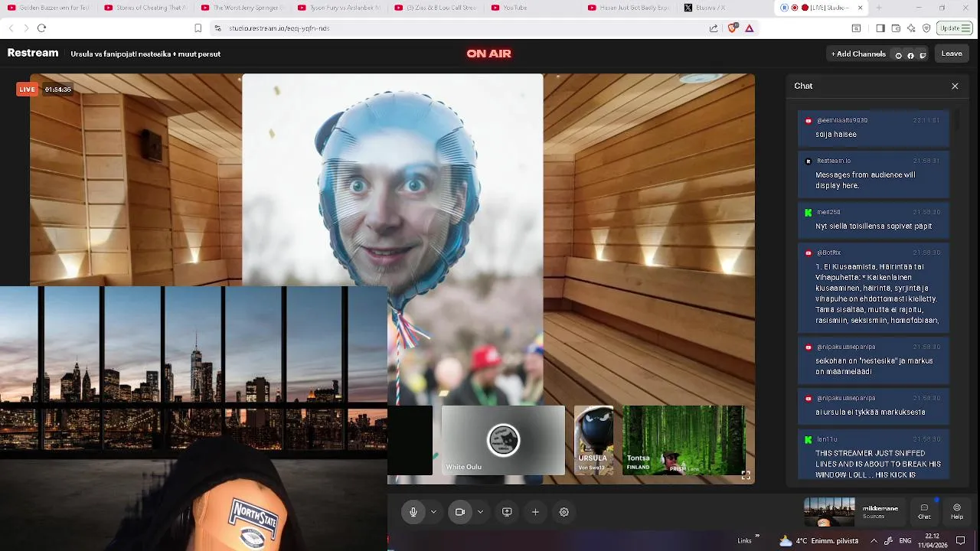Mute the microphone in the studio toolbar

point(413,512)
